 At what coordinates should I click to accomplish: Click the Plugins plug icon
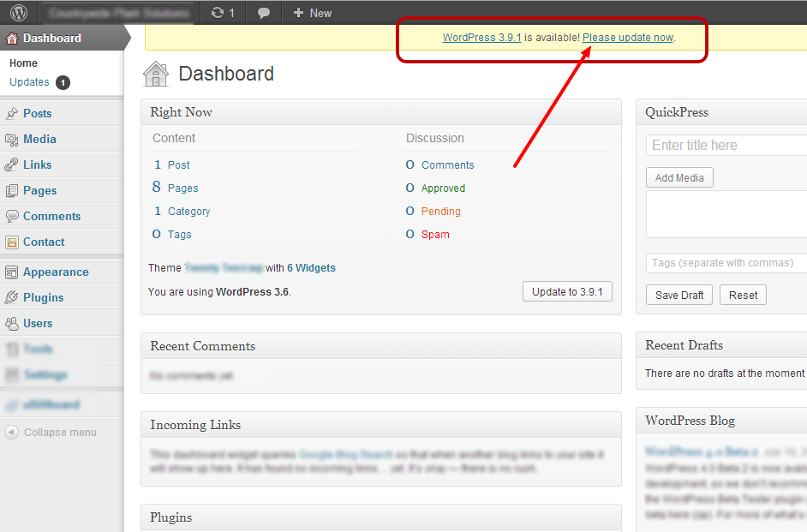(11, 297)
